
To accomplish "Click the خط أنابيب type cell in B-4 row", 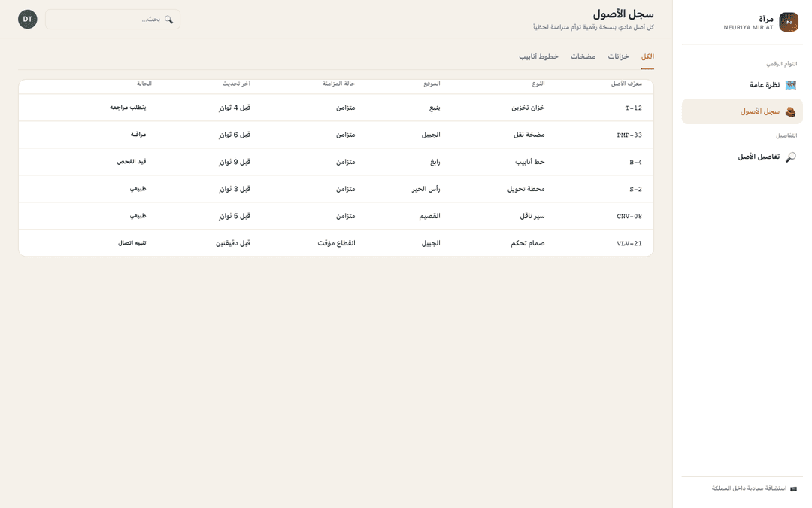I will tap(530, 162).
